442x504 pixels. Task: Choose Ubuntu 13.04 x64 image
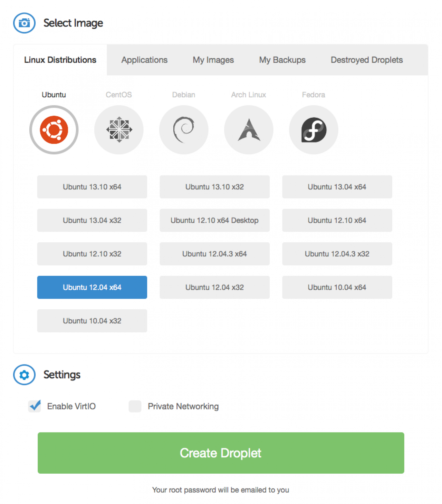point(337,187)
